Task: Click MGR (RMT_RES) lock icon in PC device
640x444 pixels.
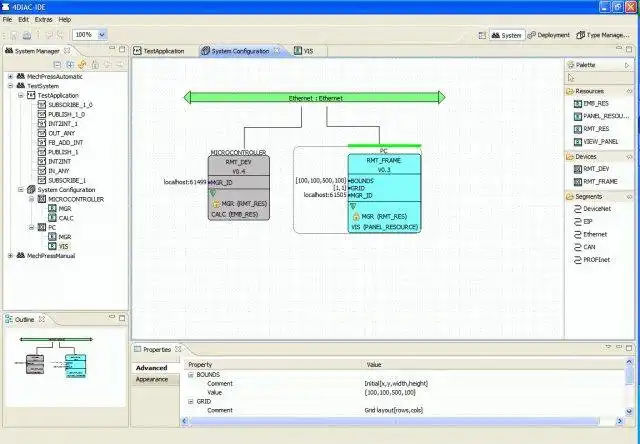Action: pos(356,217)
